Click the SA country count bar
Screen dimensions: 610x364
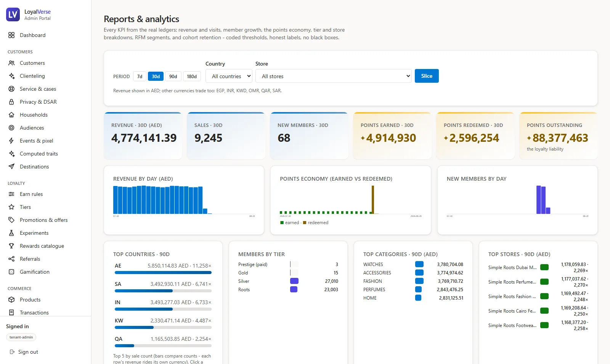pyautogui.click(x=163, y=291)
